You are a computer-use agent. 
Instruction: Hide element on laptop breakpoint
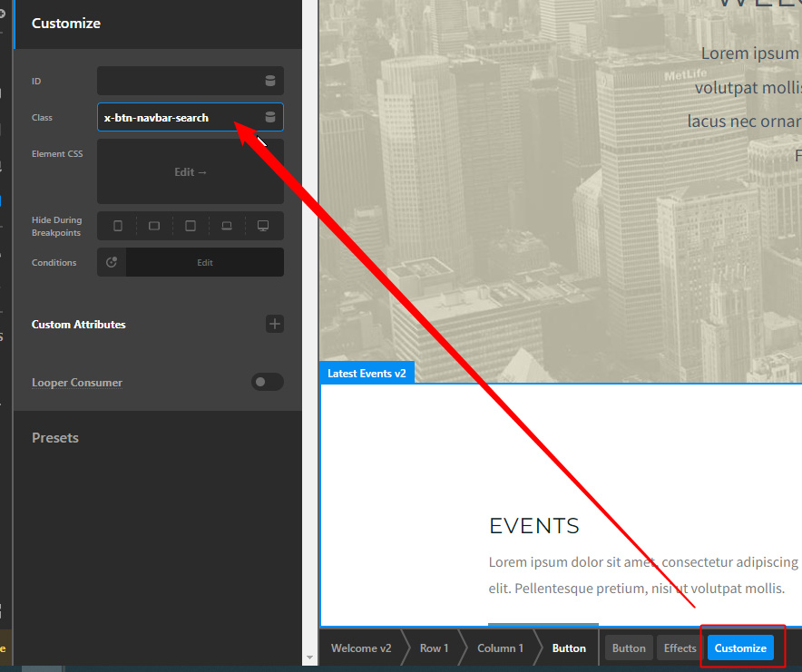coord(227,226)
